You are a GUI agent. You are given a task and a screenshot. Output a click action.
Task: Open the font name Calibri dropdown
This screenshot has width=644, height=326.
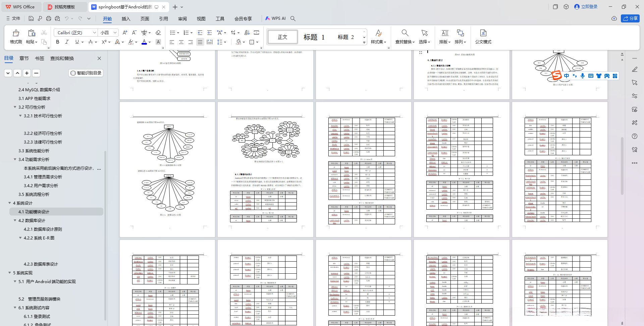(x=95, y=33)
